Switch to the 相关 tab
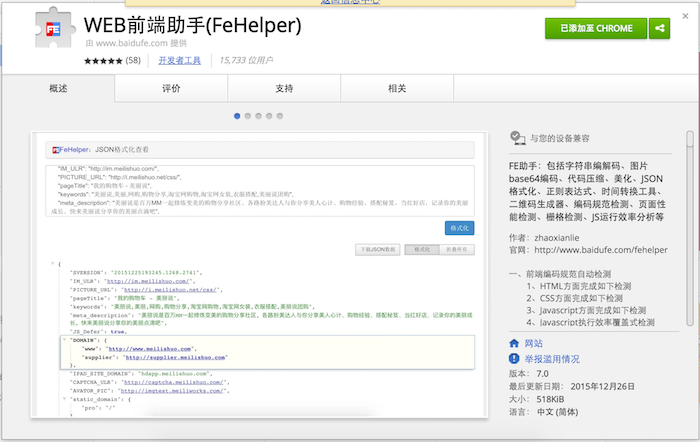700x442 pixels. click(397, 88)
